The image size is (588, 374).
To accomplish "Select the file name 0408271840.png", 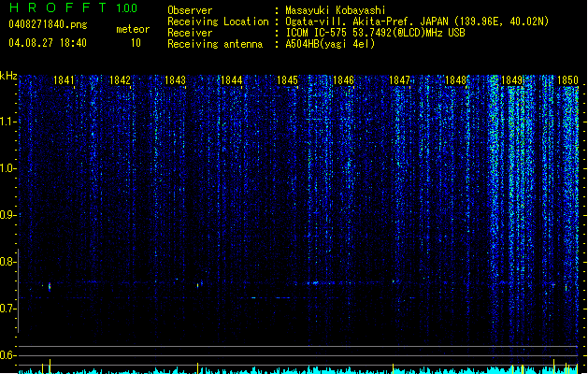I will pyautogui.click(x=48, y=24).
